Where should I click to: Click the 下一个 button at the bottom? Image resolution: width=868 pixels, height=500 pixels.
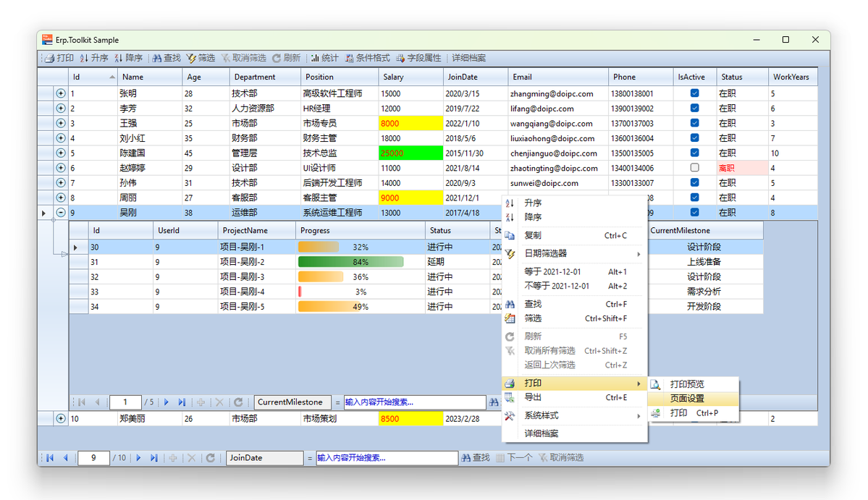[515, 457]
